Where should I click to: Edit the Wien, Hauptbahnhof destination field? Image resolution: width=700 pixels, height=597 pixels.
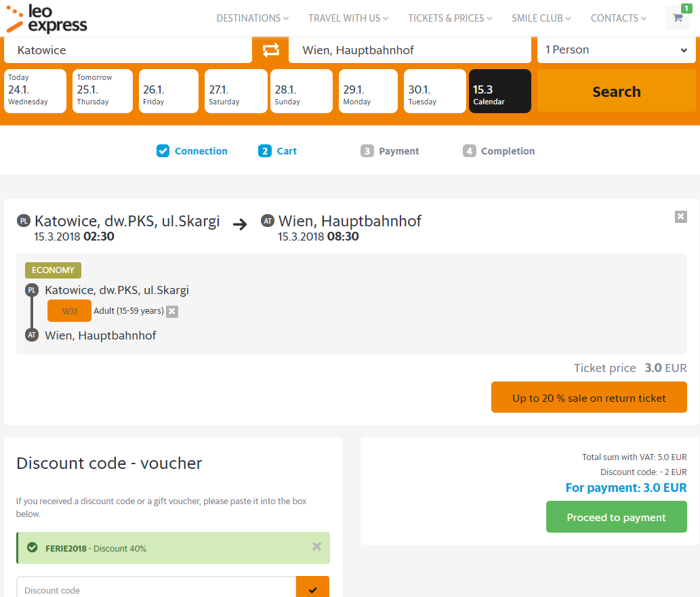410,50
